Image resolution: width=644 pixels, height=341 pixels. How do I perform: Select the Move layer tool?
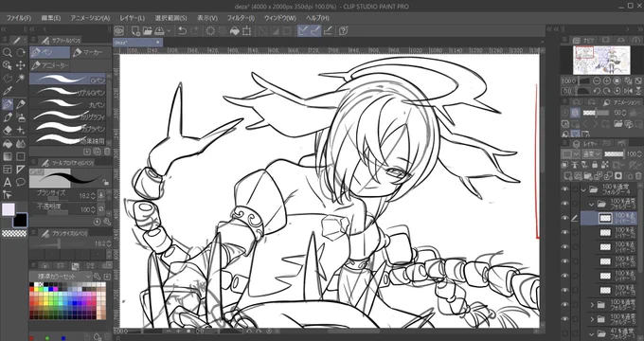(x=21, y=65)
